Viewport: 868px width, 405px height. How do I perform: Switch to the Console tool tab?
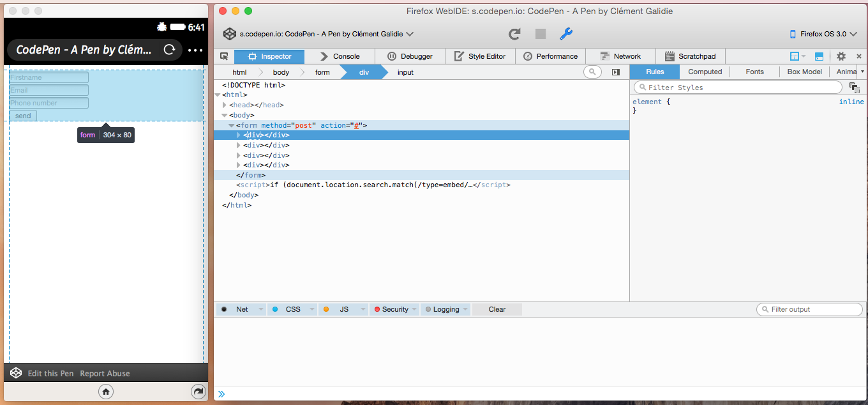coord(340,56)
